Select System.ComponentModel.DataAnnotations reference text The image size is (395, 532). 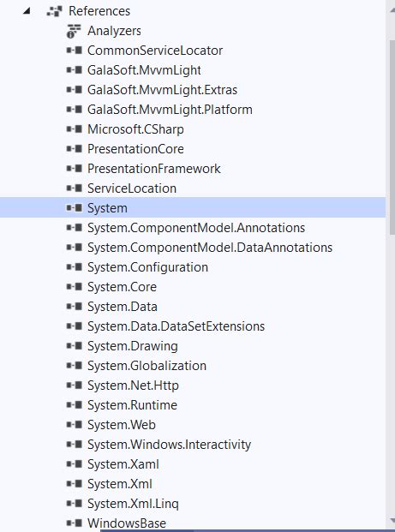point(210,248)
